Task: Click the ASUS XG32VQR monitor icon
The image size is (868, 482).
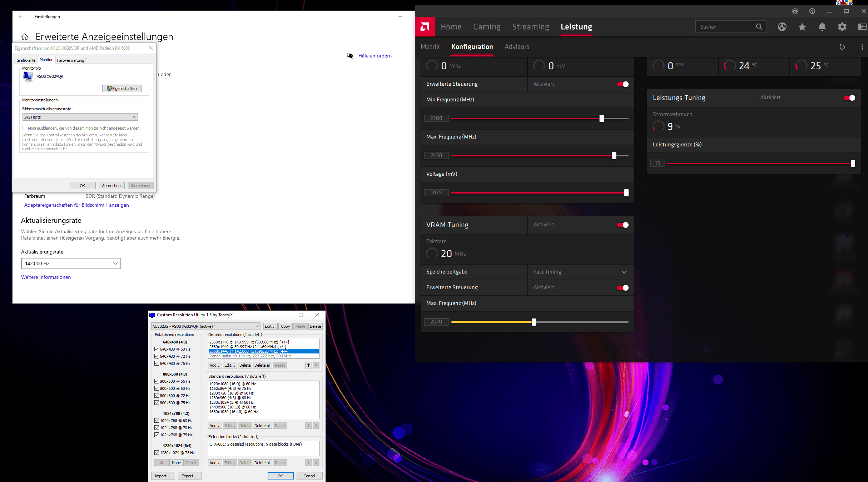Action: pyautogui.click(x=28, y=76)
